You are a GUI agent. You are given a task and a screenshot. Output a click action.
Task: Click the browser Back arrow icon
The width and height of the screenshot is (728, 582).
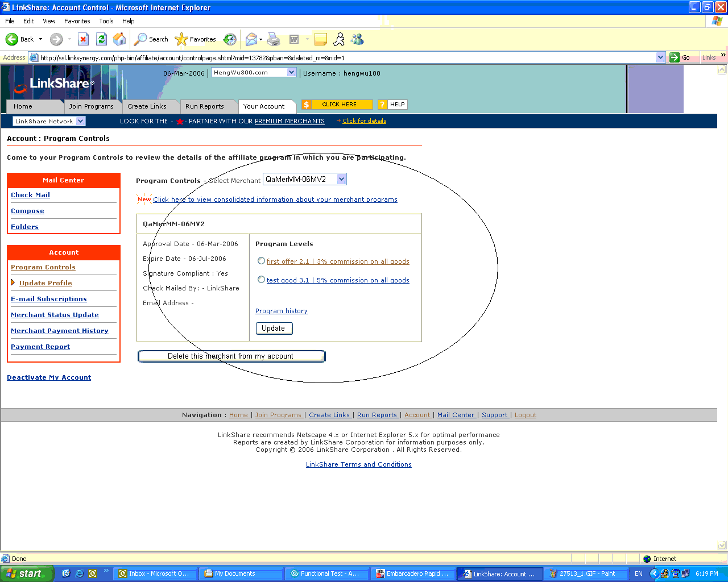(x=12, y=39)
